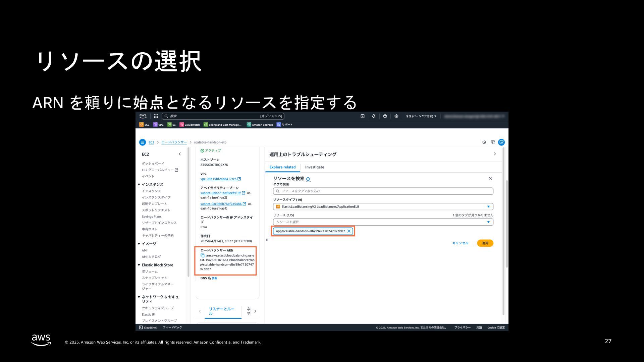Open the resource selection dropdown
Image resolution: width=644 pixels, height=362 pixels.
point(383,222)
